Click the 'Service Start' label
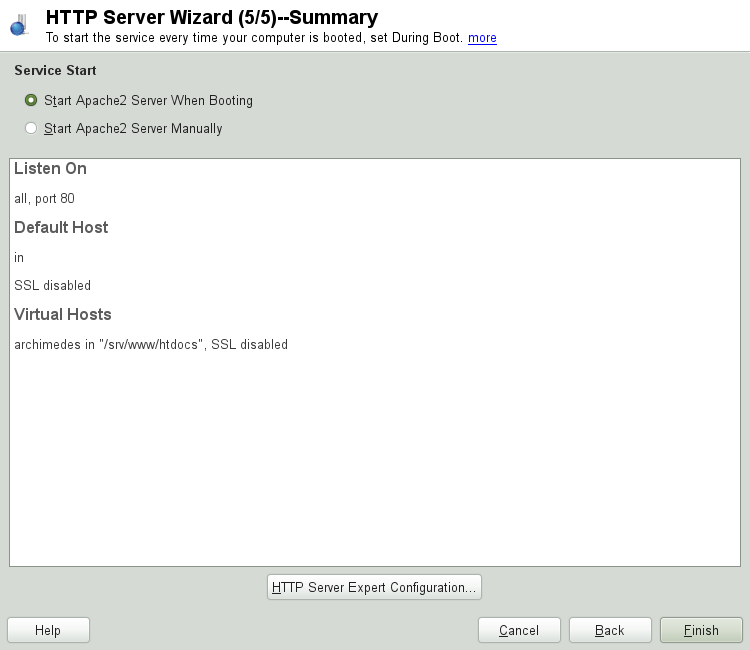Viewport: 750px width, 650px height. (55, 70)
